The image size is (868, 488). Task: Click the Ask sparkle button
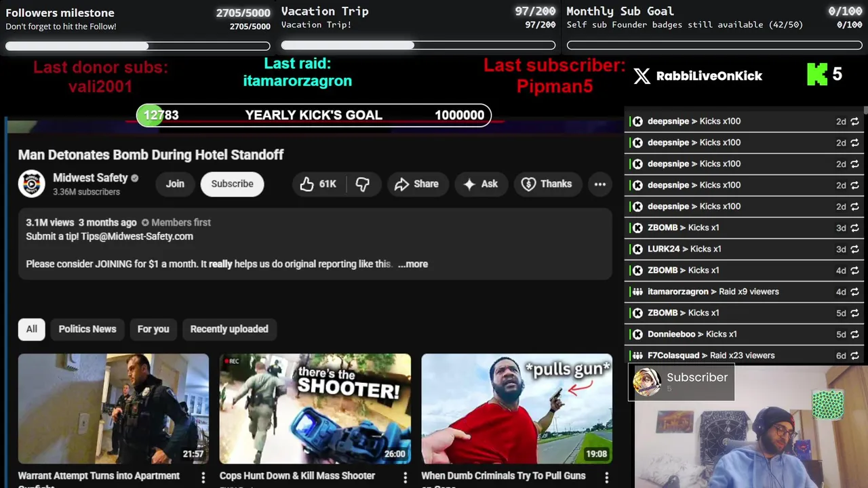[481, 184]
